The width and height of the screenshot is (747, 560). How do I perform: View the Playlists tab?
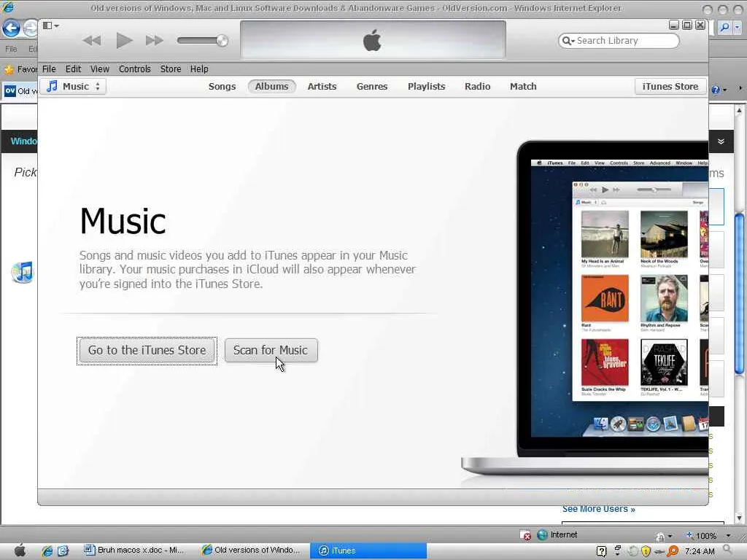pos(426,86)
